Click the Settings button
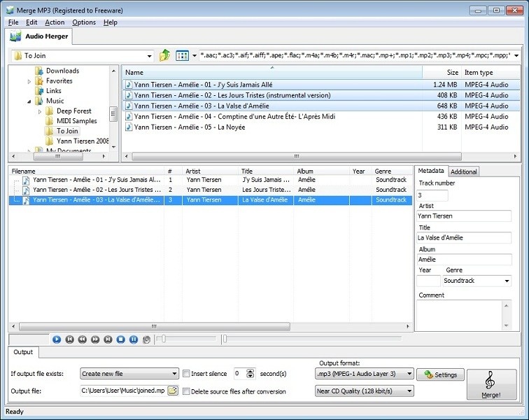 (x=440, y=374)
